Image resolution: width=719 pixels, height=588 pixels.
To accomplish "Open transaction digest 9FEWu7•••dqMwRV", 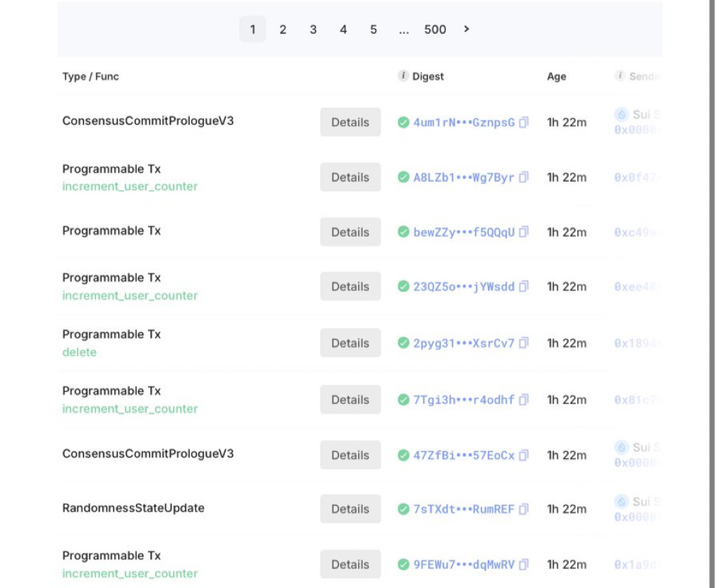I will (464, 565).
